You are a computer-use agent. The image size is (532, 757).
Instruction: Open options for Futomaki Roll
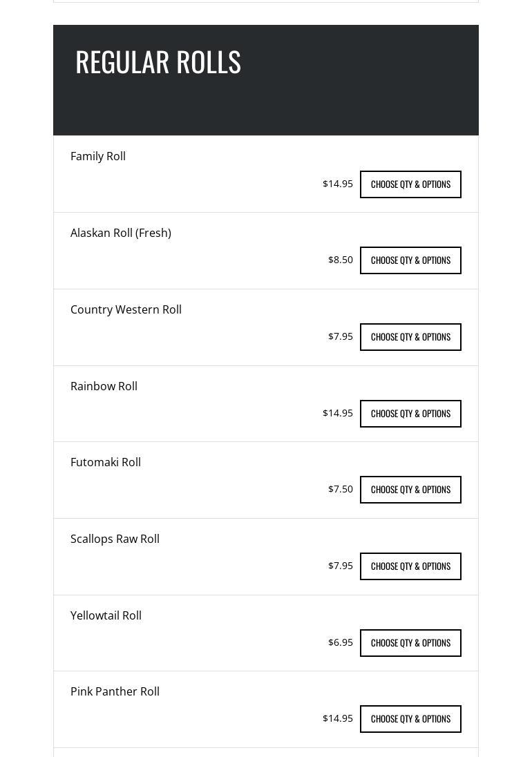pos(410,490)
